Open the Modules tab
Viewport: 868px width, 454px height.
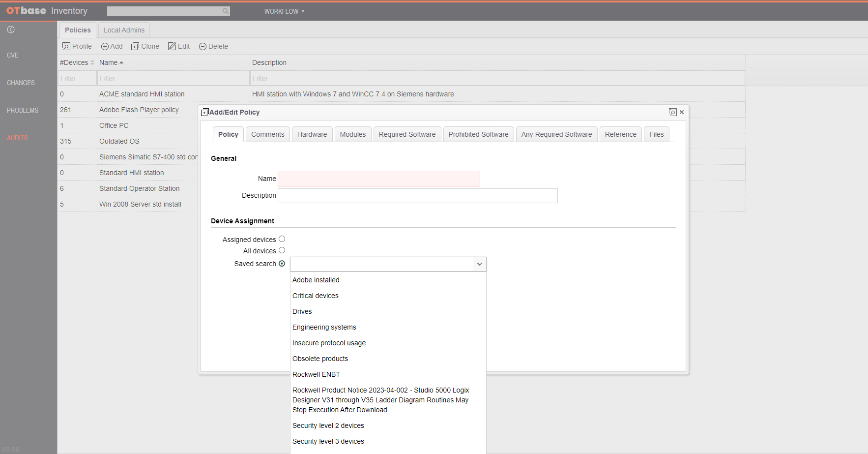[x=353, y=134]
